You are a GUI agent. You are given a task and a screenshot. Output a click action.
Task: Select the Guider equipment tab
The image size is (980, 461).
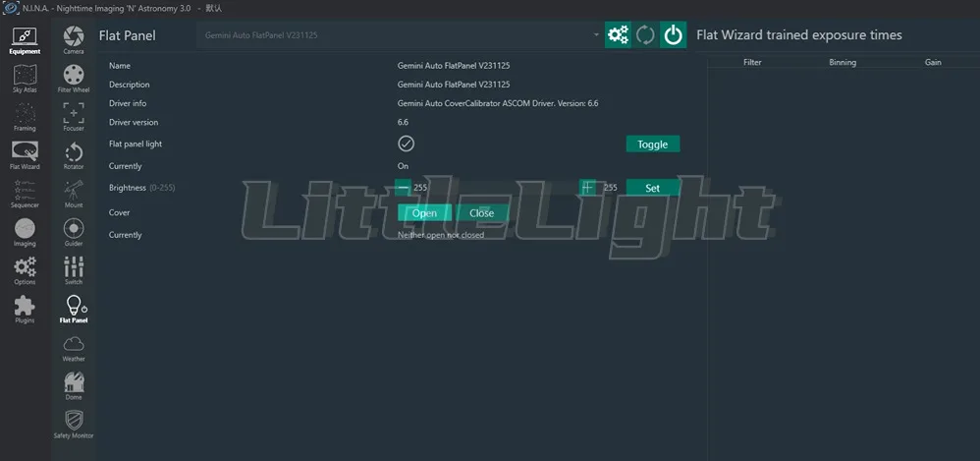point(74,233)
